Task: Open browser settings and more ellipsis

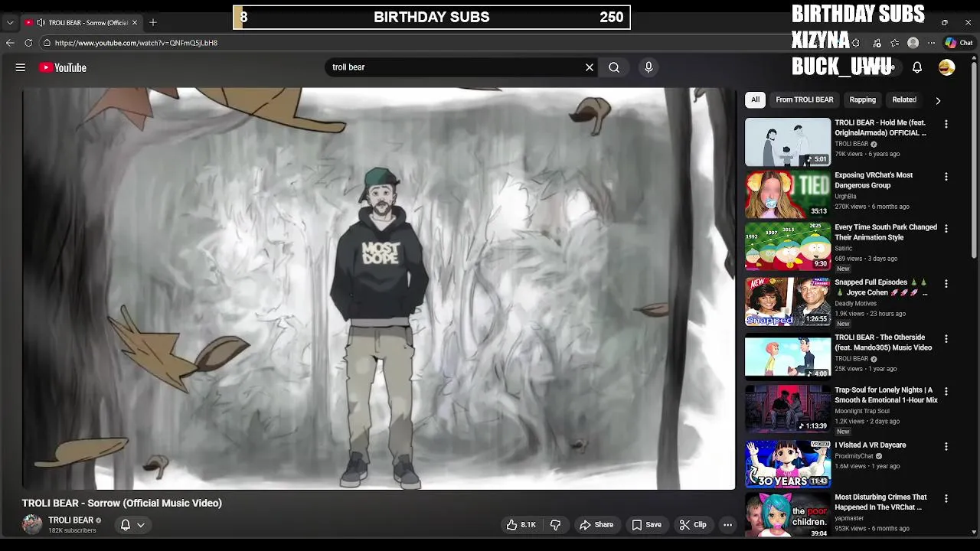Action: click(931, 43)
